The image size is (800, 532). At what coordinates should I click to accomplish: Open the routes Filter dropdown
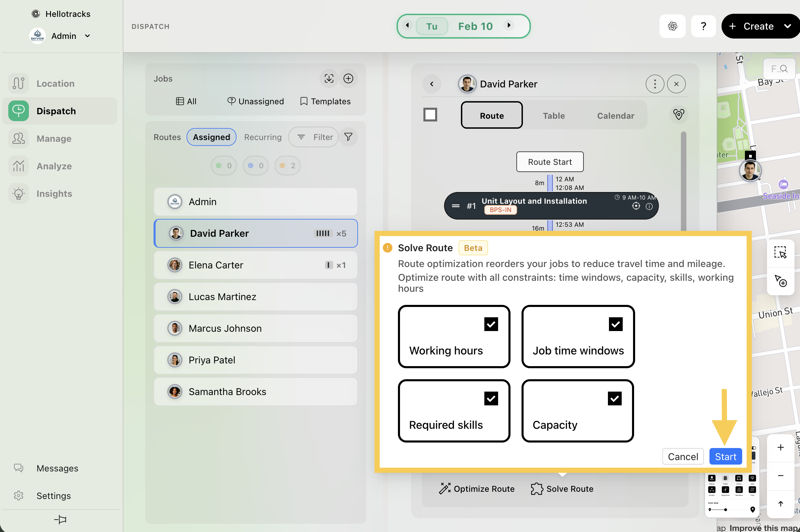click(x=314, y=137)
